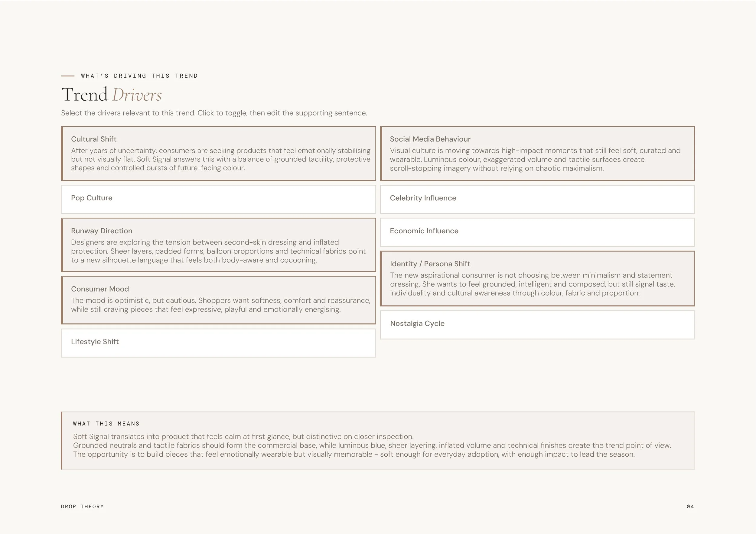This screenshot has width=756, height=534.
Task: Edit the Consumer Mood supporting sentence
Action: [x=221, y=305]
